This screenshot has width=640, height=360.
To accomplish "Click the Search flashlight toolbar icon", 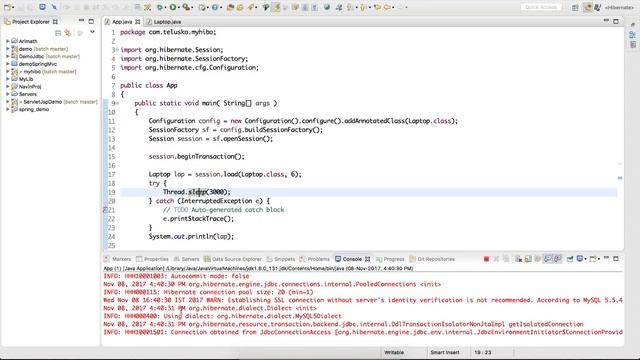I will tap(250, 7).
